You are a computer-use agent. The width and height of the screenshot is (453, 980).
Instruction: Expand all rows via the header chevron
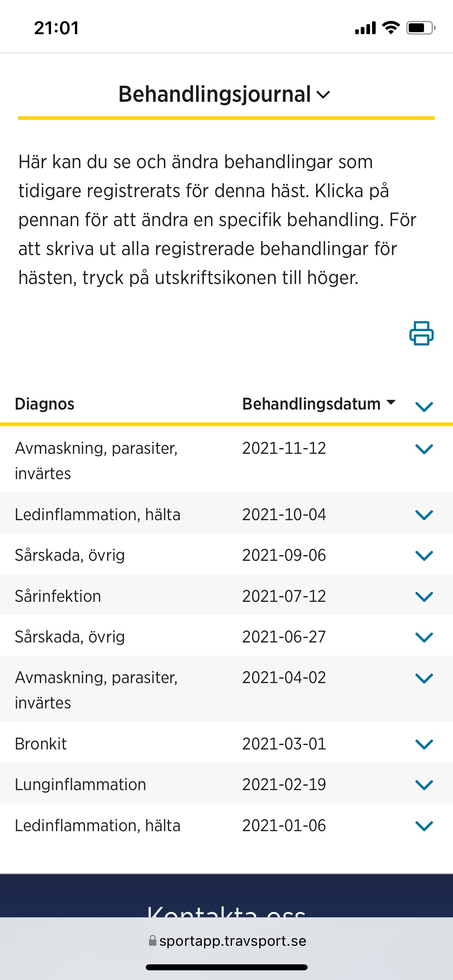click(424, 406)
